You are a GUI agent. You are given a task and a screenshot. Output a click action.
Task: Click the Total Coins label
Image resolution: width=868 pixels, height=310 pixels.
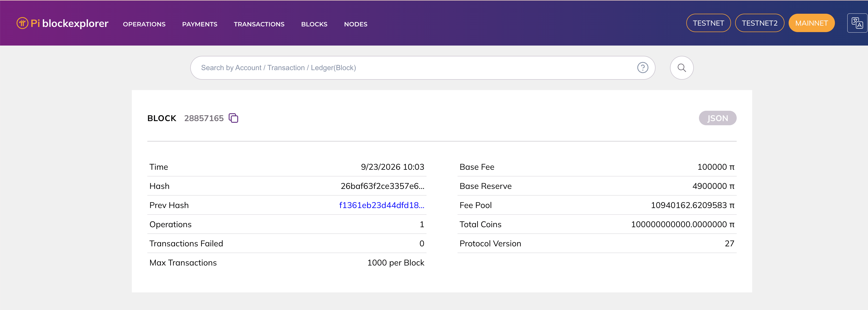480,225
